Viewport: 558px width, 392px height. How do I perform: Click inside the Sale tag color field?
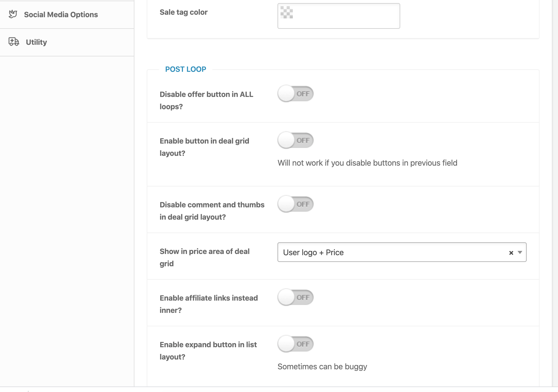tap(344, 16)
